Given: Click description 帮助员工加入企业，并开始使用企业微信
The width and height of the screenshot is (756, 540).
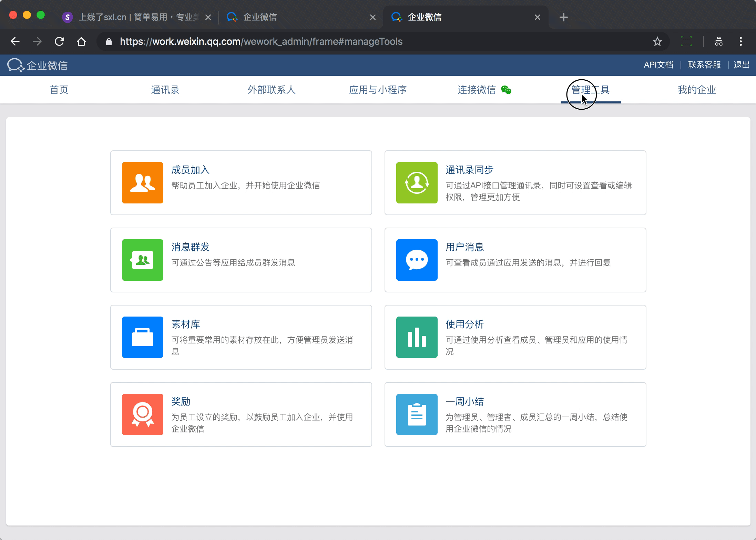Looking at the screenshot, I should point(246,186).
